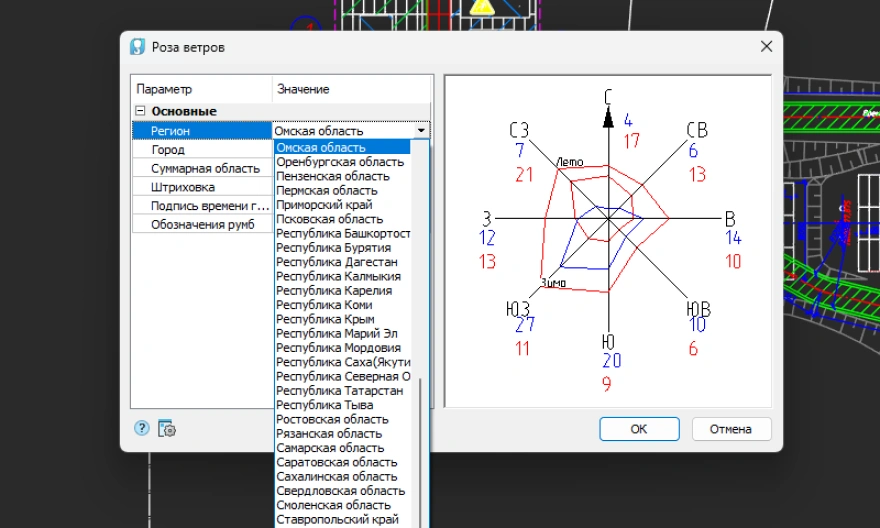The image size is (880, 528).
Task: Collapse the Основные parameter group
Action: (x=141, y=111)
